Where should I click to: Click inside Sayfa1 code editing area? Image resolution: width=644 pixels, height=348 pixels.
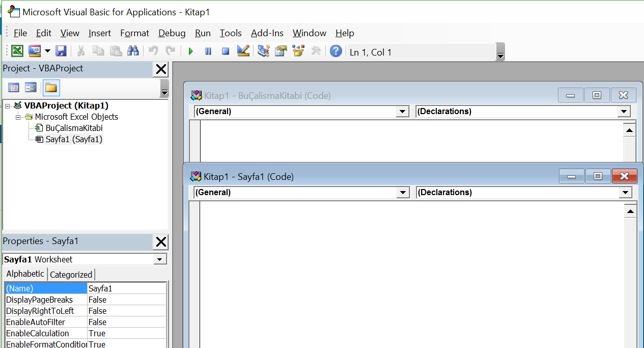pos(411,274)
